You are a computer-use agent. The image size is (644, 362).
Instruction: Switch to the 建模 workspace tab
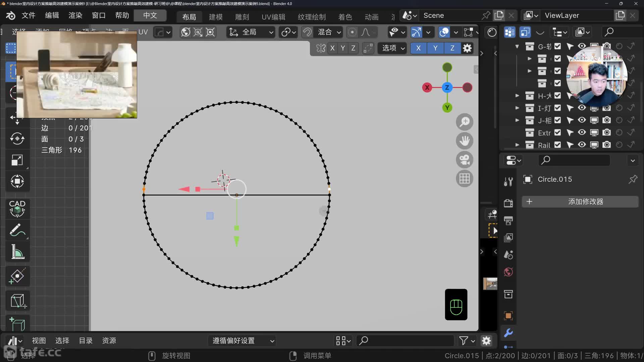tap(216, 17)
